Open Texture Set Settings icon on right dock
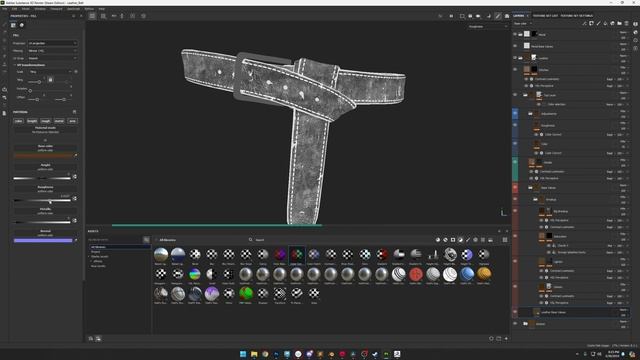This screenshot has width=640, height=360. (x=636, y=24)
